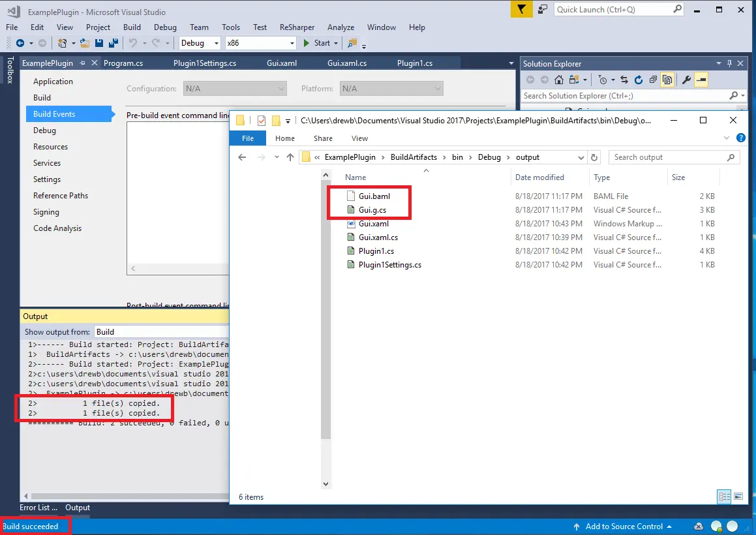Click the Find in Files toolbar icon
This screenshot has height=535, width=756.
(352, 43)
